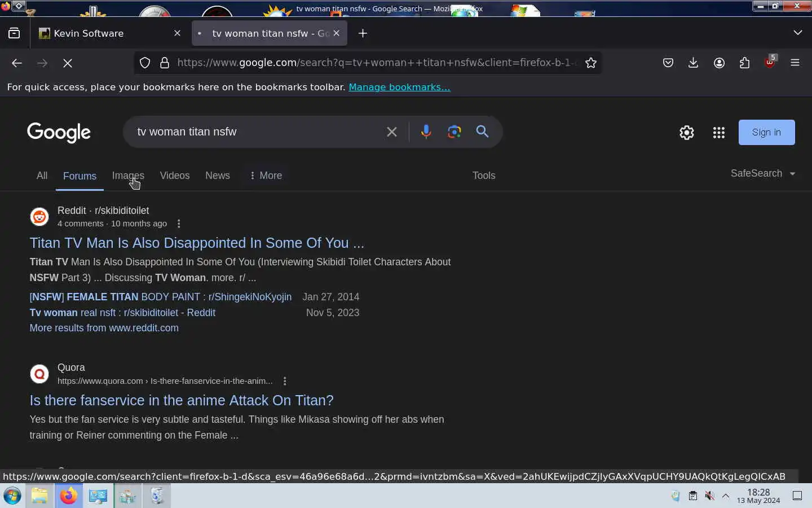Switch to the News results tab
This screenshot has width=812, height=508.
[218, 176]
